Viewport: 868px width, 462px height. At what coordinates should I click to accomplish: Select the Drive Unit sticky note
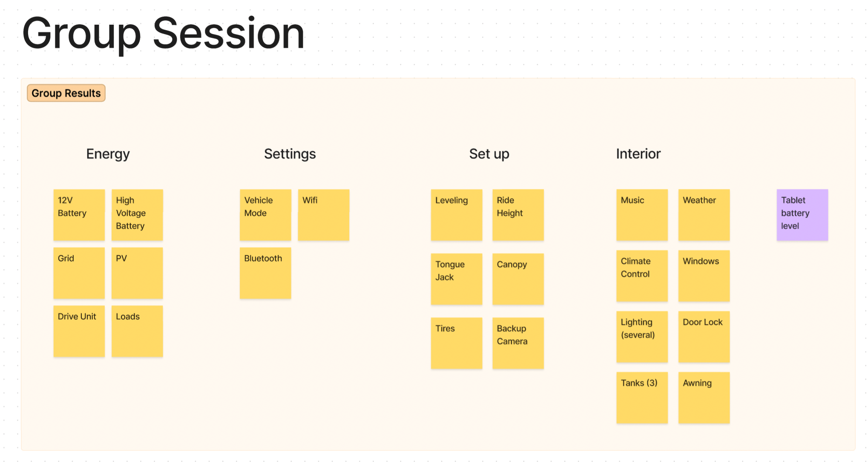(79, 331)
